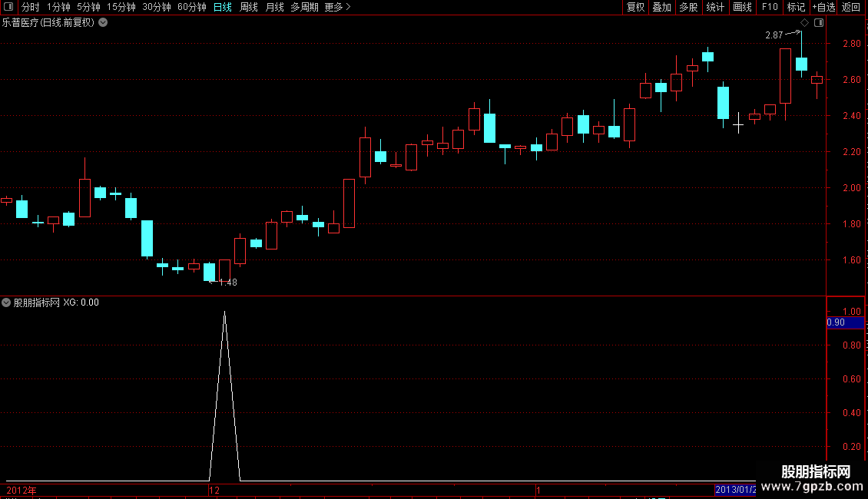
Task: Switch to 月线 monthly chart
Action: click(x=274, y=7)
